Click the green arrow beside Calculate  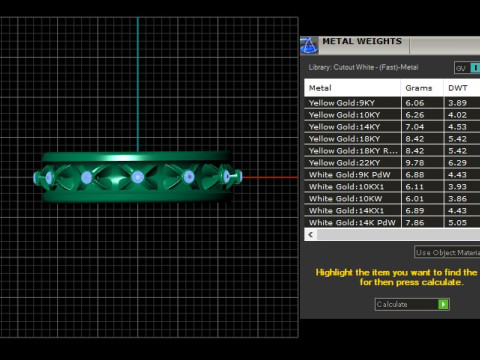coord(443,304)
